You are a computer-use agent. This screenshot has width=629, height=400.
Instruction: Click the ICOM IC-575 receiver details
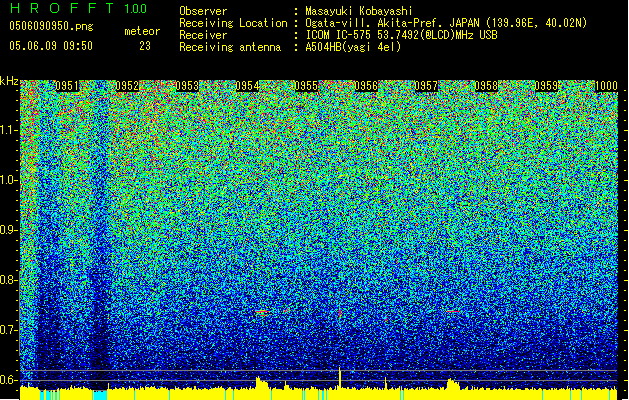coord(401,35)
